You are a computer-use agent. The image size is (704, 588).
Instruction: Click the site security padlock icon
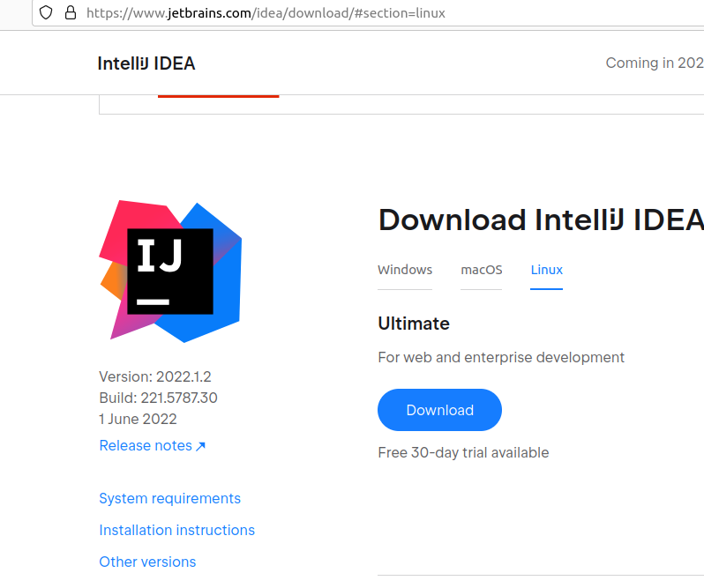click(x=71, y=13)
